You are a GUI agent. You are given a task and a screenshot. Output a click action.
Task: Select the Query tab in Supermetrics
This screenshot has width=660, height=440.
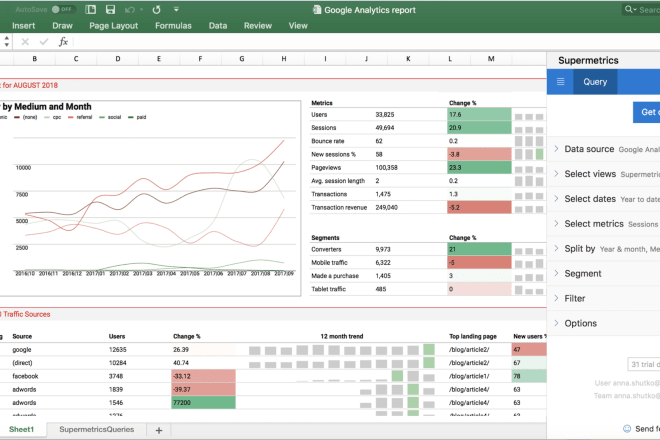(595, 82)
